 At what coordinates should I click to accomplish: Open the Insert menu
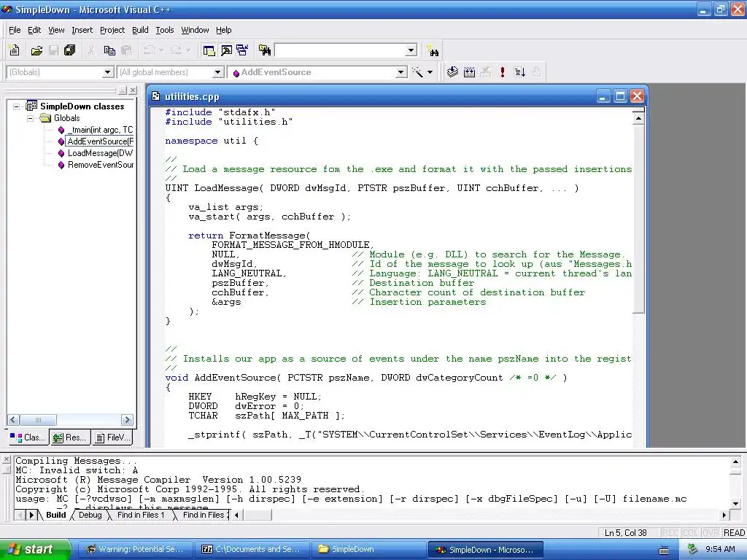[x=82, y=30]
